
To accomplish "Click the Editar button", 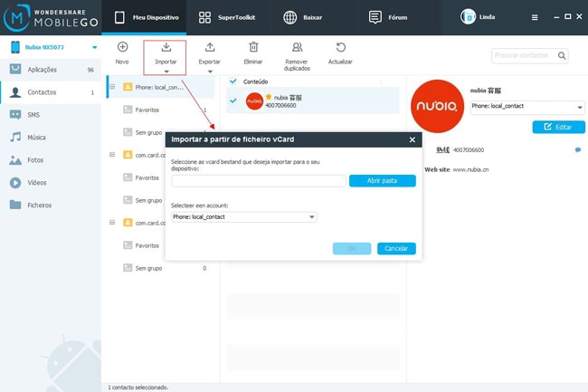I will click(x=558, y=127).
